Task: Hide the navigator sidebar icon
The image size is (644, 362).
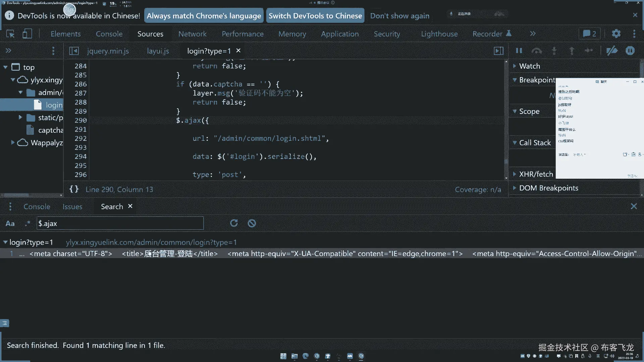Action: click(74, 51)
